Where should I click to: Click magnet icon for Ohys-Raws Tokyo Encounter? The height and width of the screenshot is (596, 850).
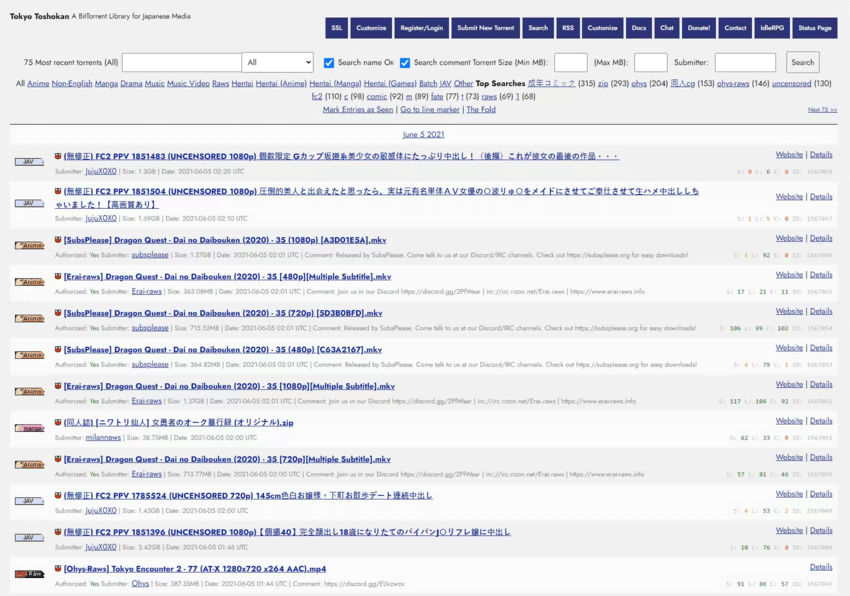point(58,568)
